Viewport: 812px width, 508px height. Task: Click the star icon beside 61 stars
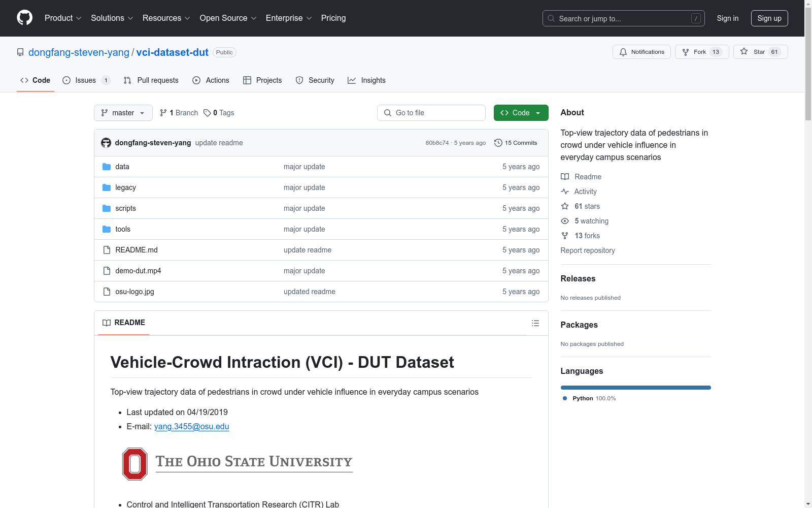pyautogui.click(x=565, y=206)
